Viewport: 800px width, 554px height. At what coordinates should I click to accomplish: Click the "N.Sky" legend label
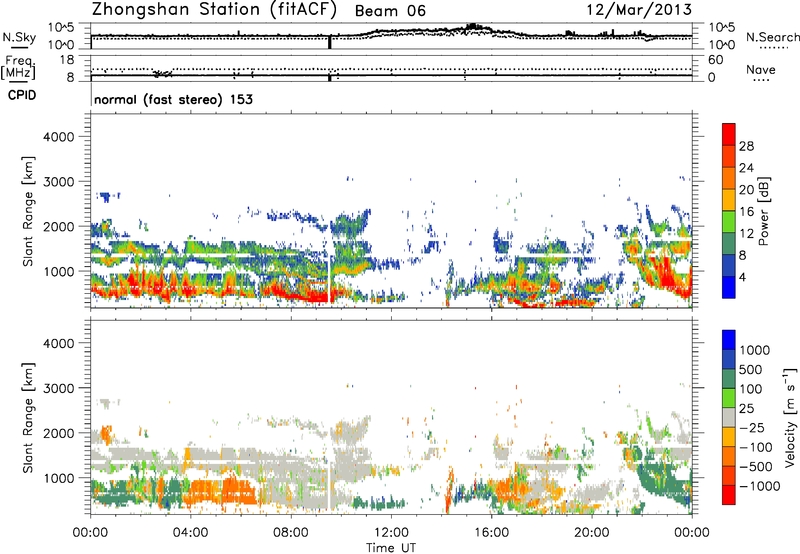pyautogui.click(x=19, y=37)
